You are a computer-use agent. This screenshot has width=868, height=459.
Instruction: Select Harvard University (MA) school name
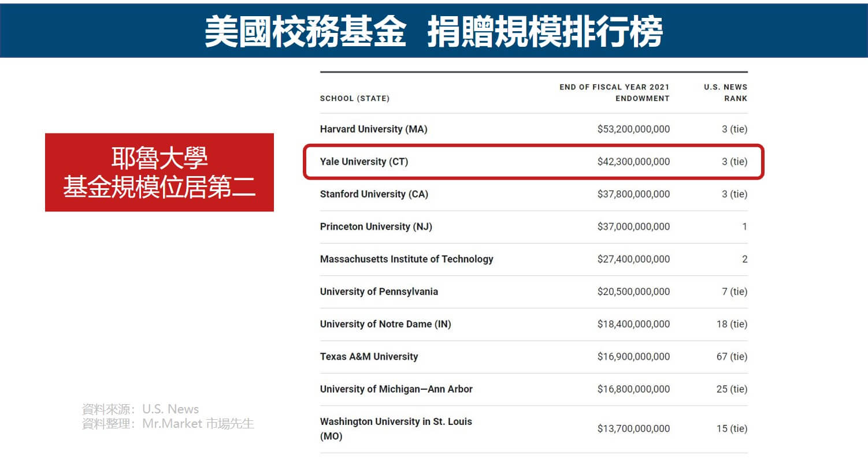(373, 129)
